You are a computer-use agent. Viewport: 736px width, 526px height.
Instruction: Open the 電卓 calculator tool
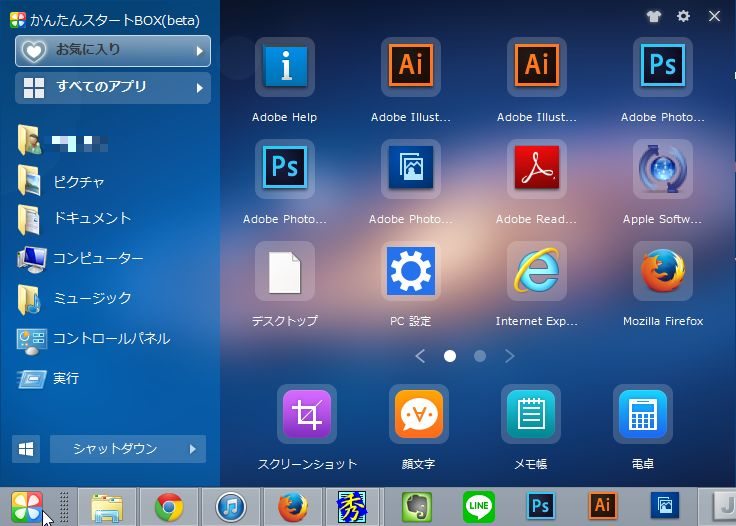tap(643, 414)
